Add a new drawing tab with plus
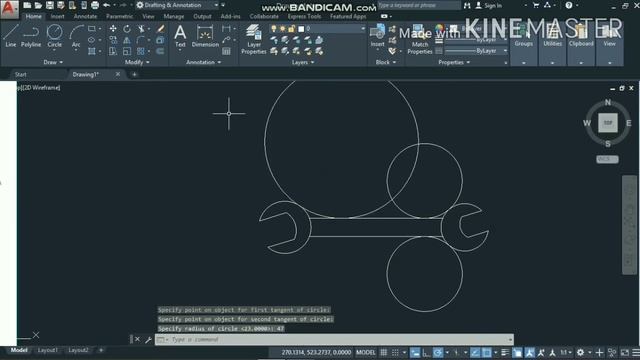The height and width of the screenshot is (360, 640). coord(134,74)
